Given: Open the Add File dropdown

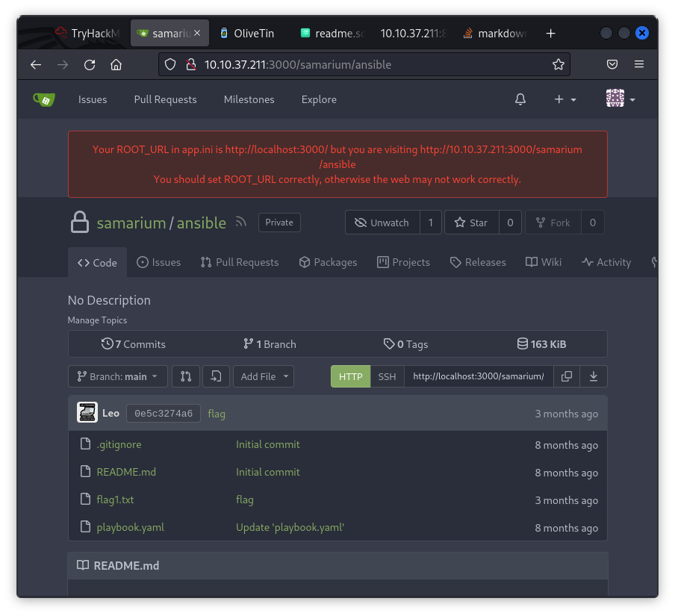Looking at the screenshot, I should [263, 376].
